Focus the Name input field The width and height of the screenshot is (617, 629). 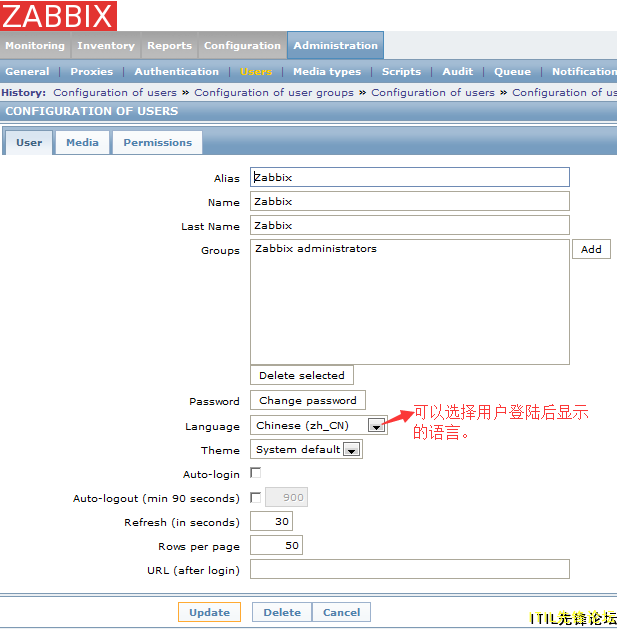pos(410,201)
